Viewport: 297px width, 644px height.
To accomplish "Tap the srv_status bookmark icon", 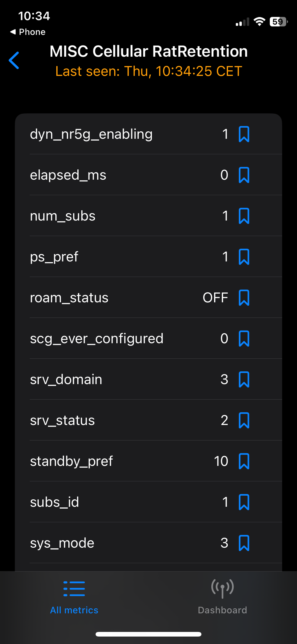I will pyautogui.click(x=244, y=420).
